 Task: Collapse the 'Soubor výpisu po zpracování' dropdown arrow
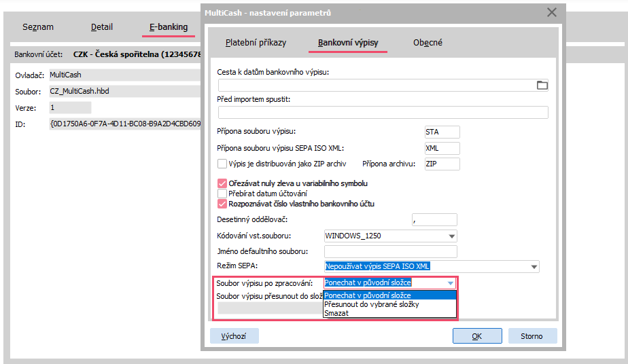pos(450,283)
